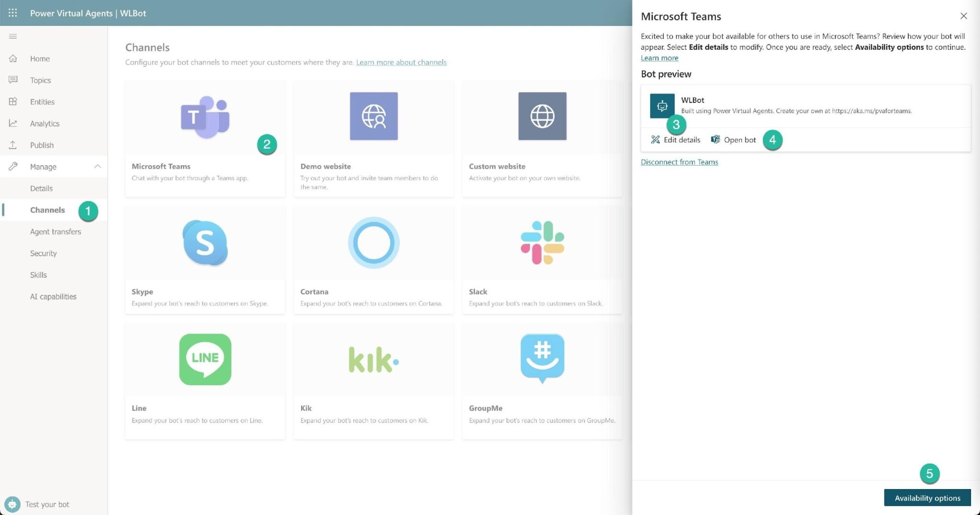Viewport: 980px width, 515px height.
Task: Click Test your bot label
Action: pos(47,504)
